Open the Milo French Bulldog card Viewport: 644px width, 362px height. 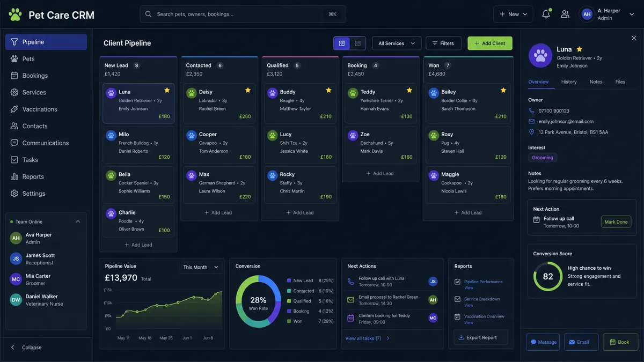tap(138, 145)
